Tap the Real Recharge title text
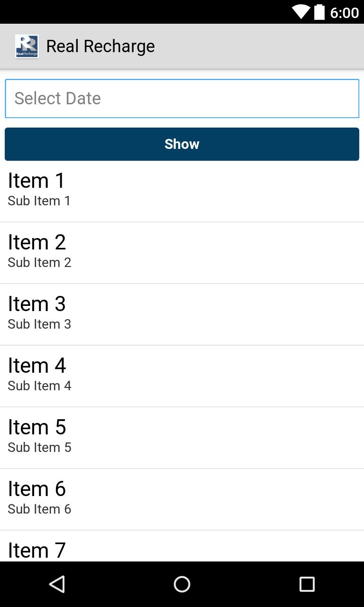 (x=100, y=46)
